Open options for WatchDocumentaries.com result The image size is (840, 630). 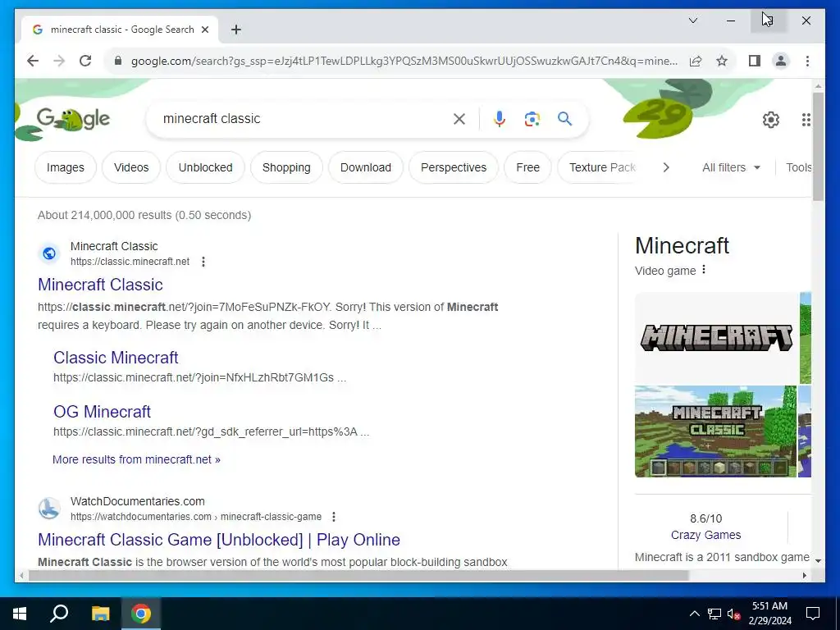click(x=333, y=517)
